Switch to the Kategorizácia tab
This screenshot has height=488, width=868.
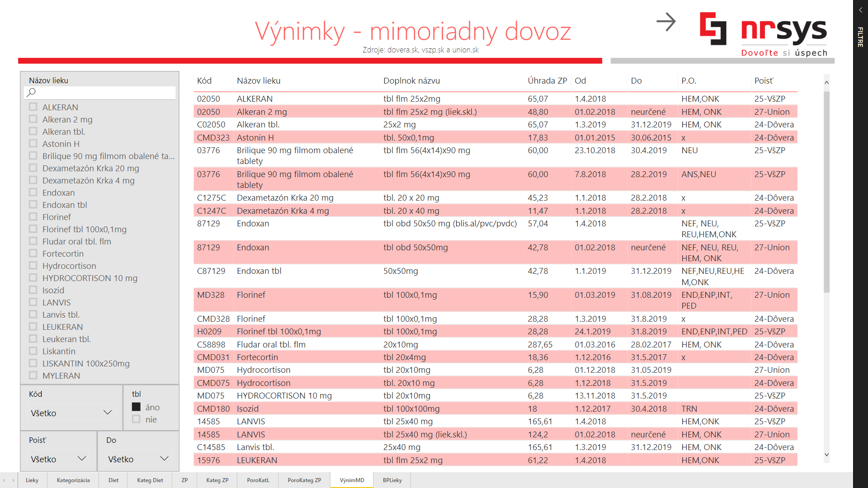[73, 480]
